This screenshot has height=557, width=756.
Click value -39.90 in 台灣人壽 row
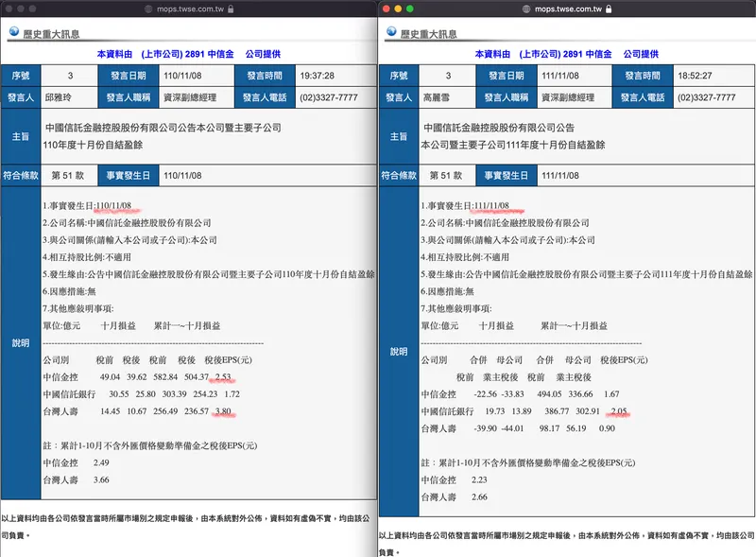[x=485, y=428]
